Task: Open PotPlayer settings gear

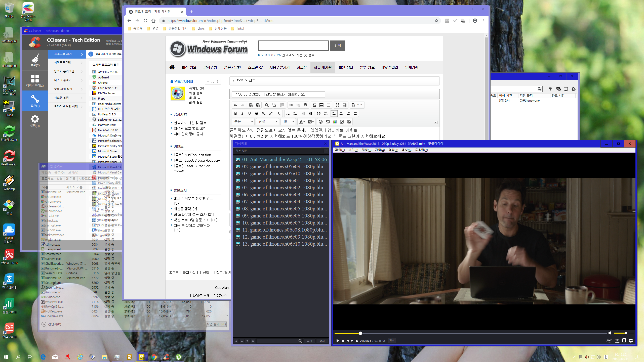Action: click(x=631, y=340)
